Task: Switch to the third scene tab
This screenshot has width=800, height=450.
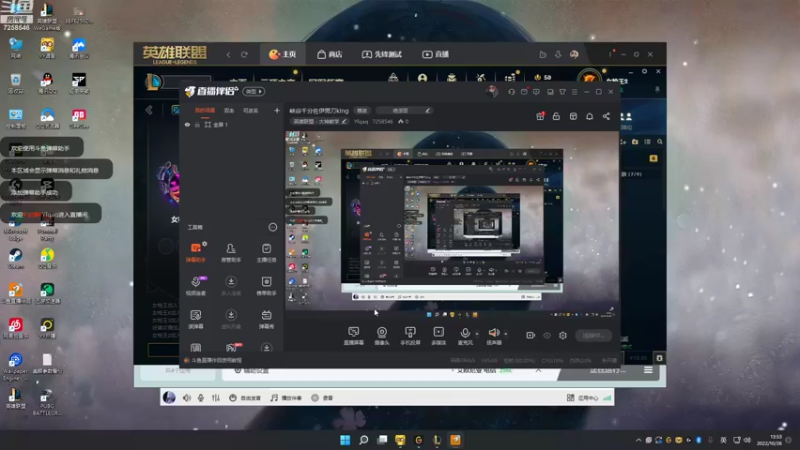Action: [251, 110]
